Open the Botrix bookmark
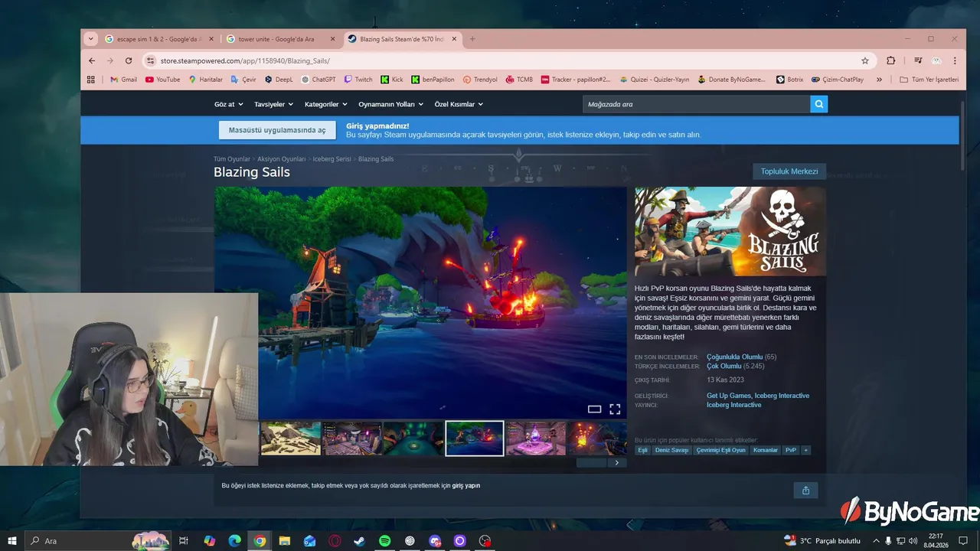Screen dimensions: 980x551 point(790,80)
